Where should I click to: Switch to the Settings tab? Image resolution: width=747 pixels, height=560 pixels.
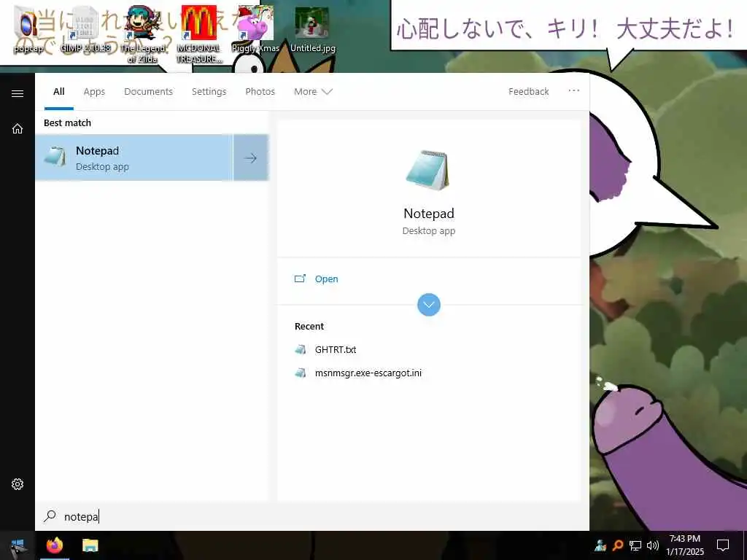tap(209, 91)
